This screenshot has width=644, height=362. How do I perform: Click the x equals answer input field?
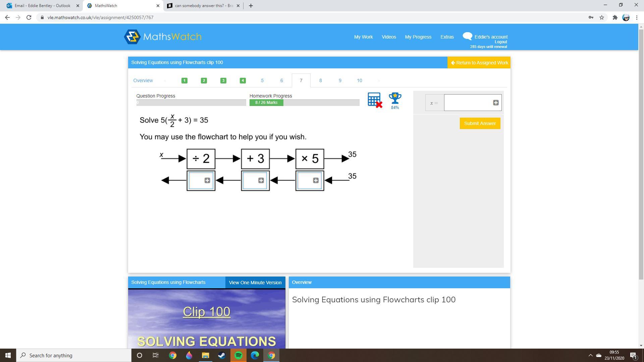point(468,103)
